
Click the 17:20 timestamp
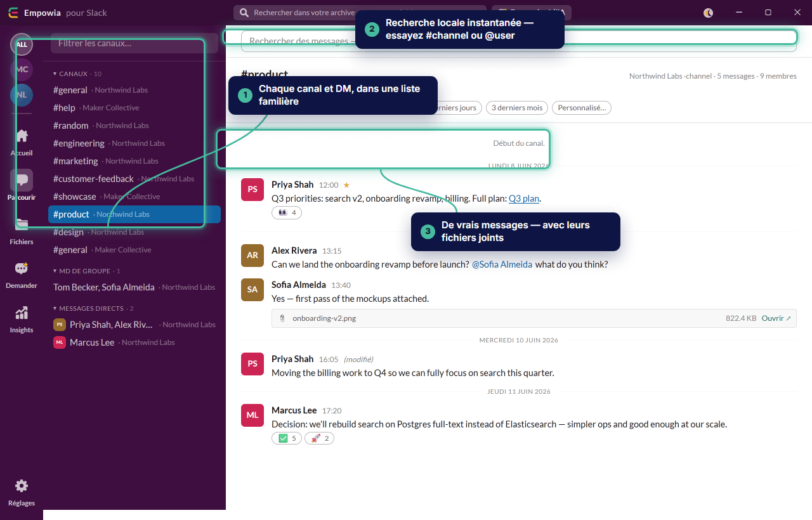pos(332,411)
